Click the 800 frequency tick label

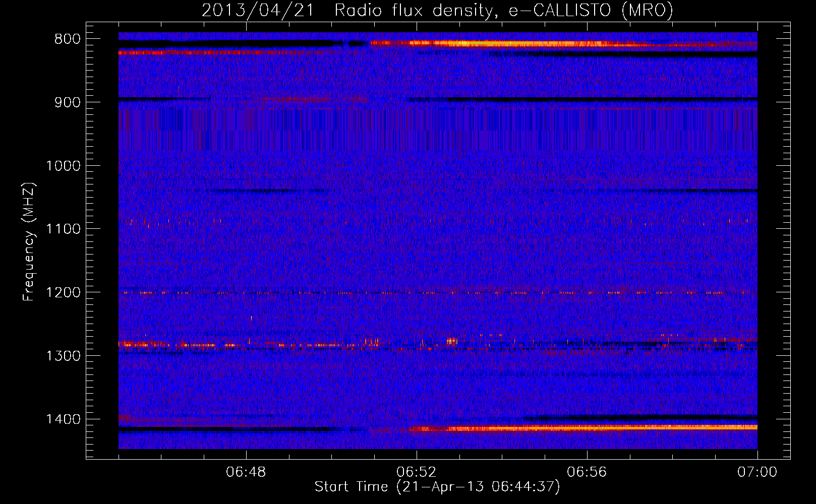(x=68, y=39)
